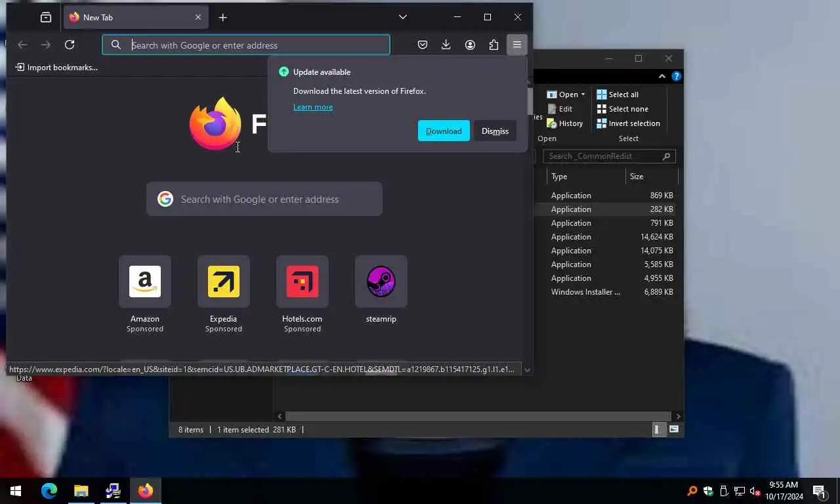Click the Explorer horizontal scrollbar track
Image resolution: width=840 pixels, height=504 pixels.
click(x=479, y=416)
